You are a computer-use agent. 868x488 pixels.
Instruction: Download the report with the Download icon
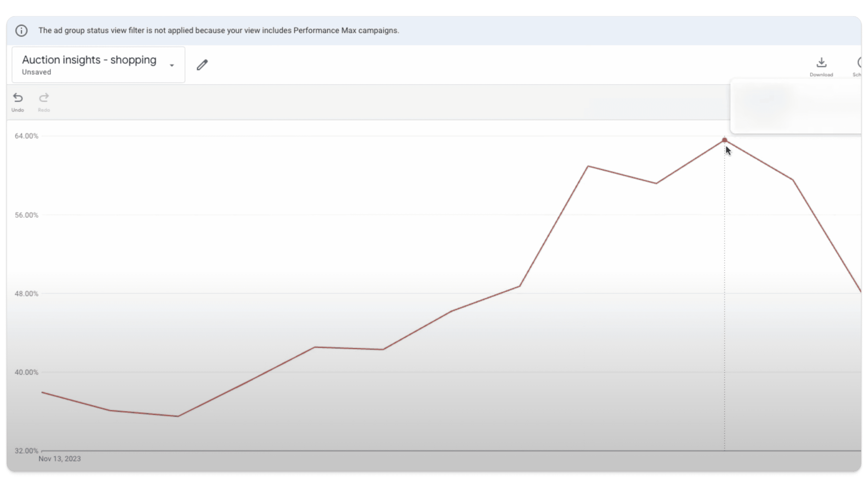coord(821,63)
